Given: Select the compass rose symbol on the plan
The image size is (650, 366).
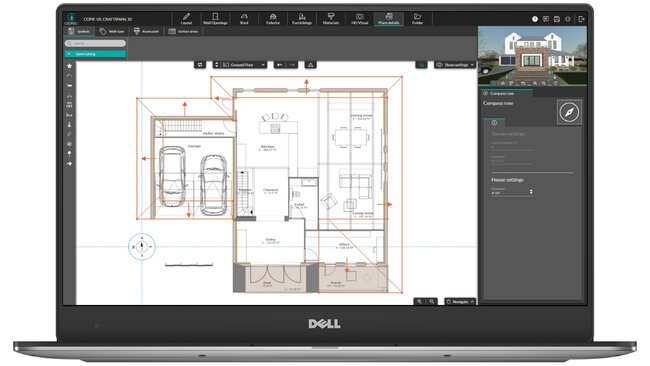Looking at the screenshot, I should 142,246.
